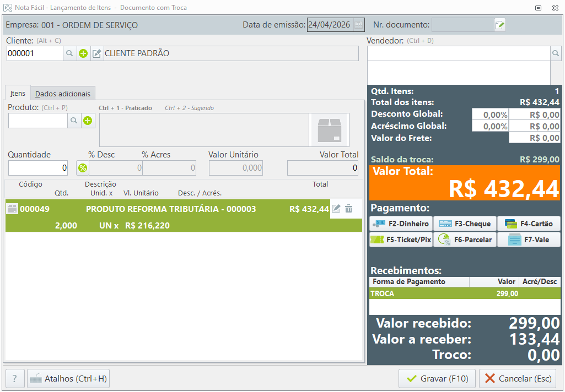Click Ctrl + 1 - Praticado label
The image size is (565, 392).
click(x=125, y=108)
